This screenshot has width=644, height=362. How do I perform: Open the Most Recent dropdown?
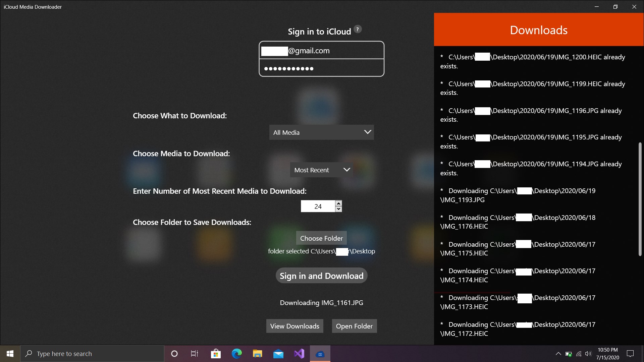[321, 170]
